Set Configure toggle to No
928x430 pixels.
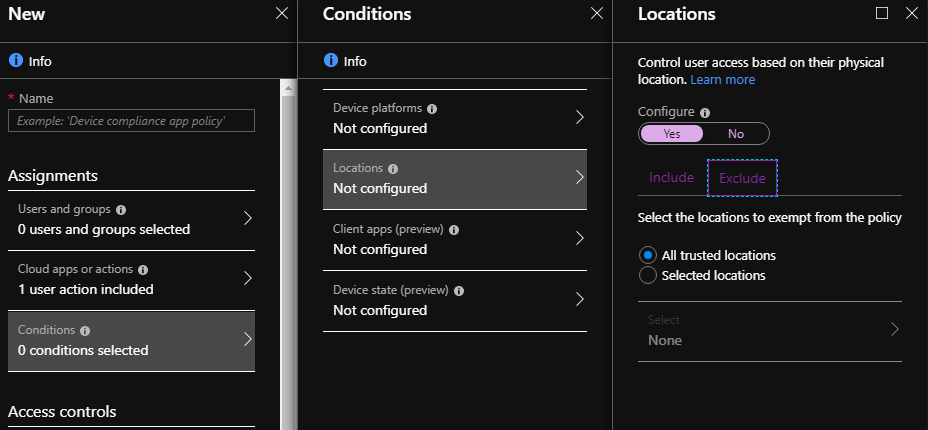point(736,134)
